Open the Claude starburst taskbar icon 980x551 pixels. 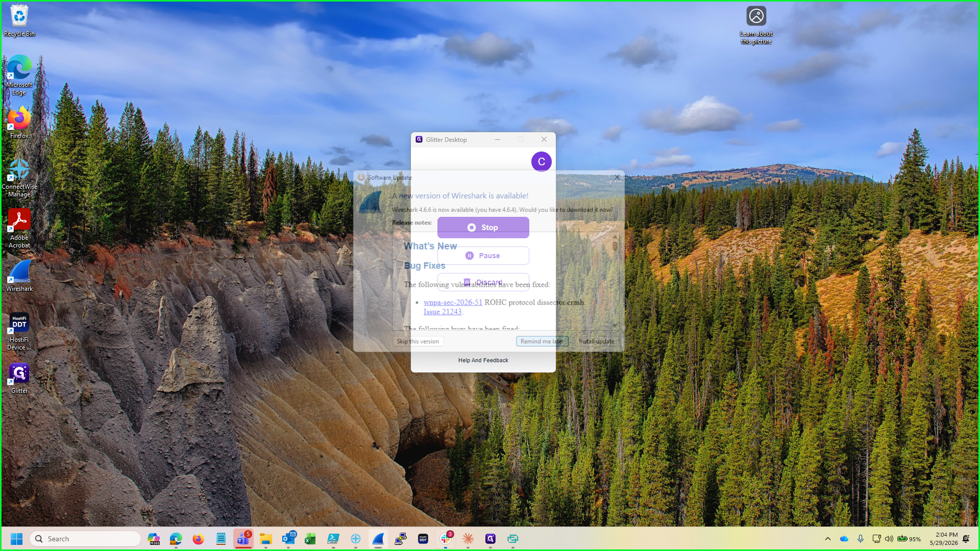click(x=468, y=539)
